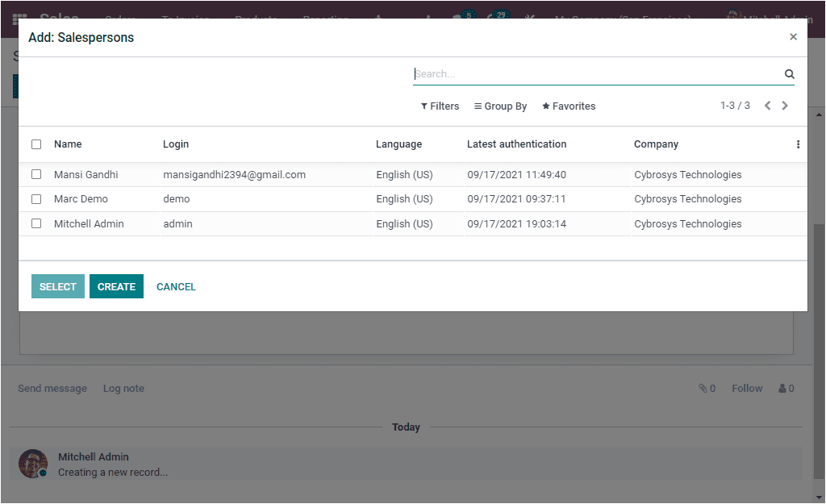826x504 pixels.
Task: Open the Favorites dropdown
Action: click(x=569, y=106)
